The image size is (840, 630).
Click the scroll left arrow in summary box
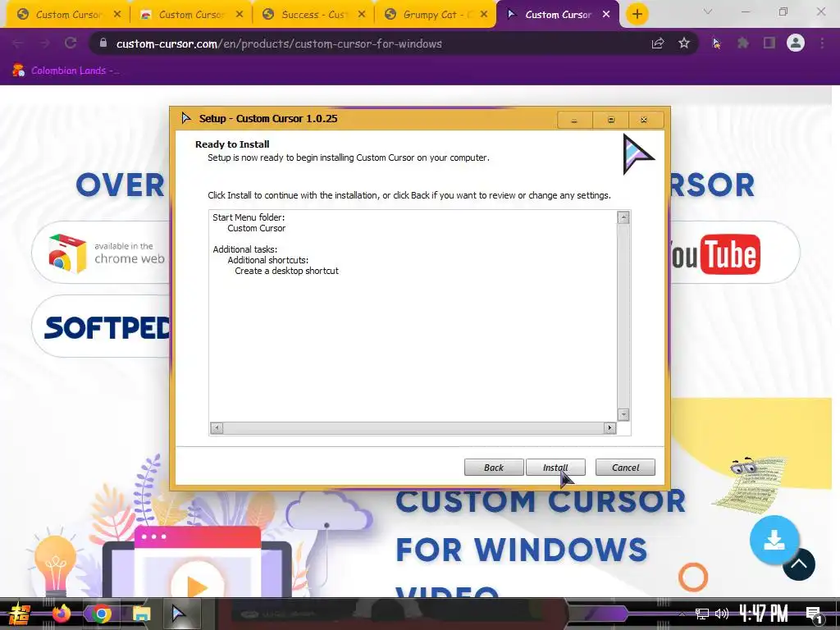217,427
